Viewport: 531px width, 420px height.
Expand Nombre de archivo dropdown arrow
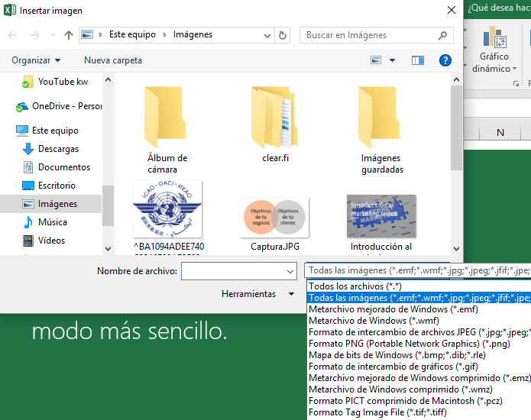[290, 271]
